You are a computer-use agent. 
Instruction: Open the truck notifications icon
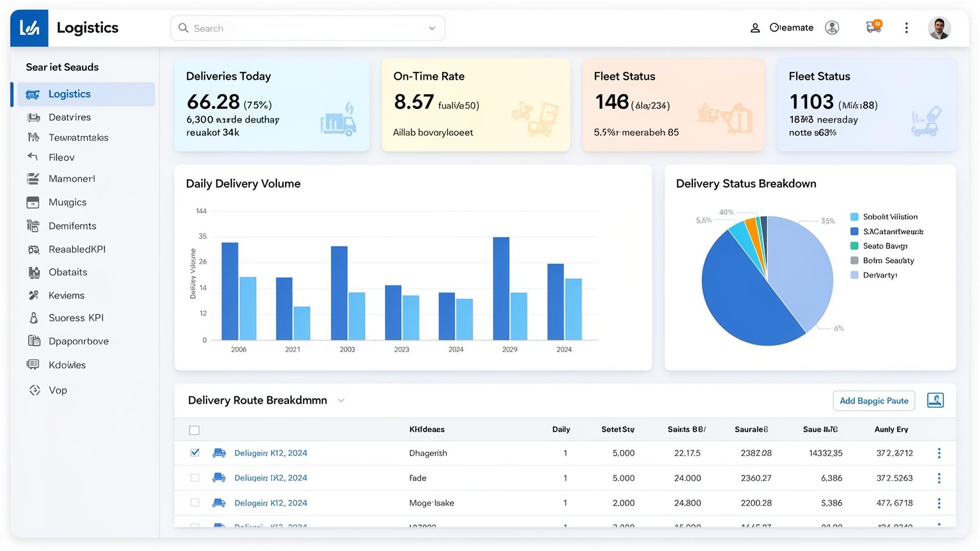pyautogui.click(x=874, y=27)
